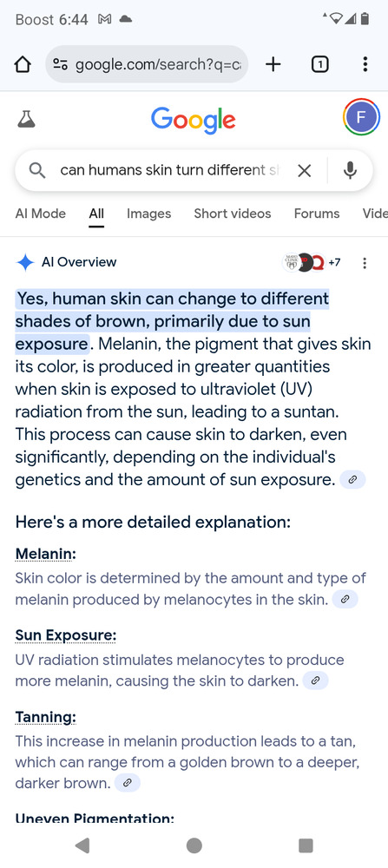This screenshot has height=868, width=388.
Task: Switch to Images tab
Action: pyautogui.click(x=149, y=214)
